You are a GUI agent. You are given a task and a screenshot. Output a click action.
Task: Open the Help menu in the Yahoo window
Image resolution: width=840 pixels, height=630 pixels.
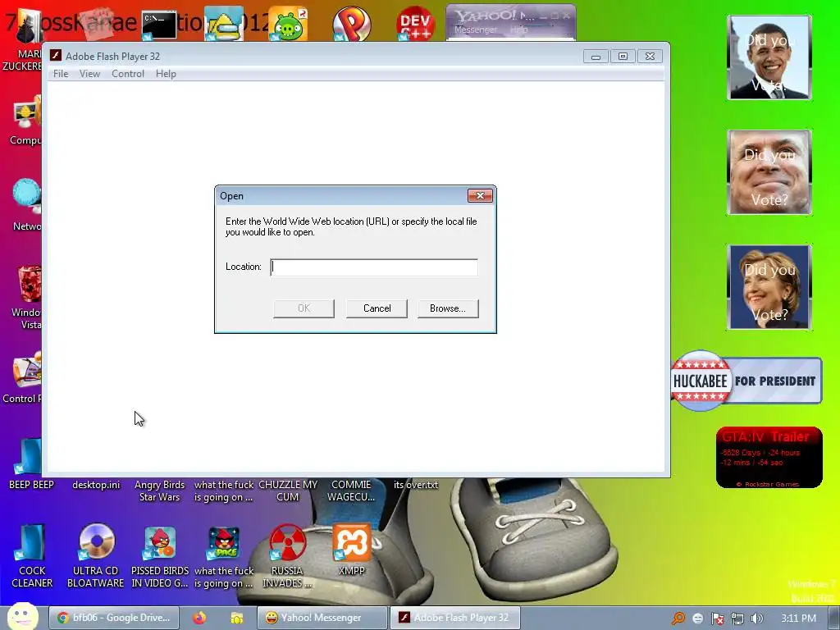518,30
